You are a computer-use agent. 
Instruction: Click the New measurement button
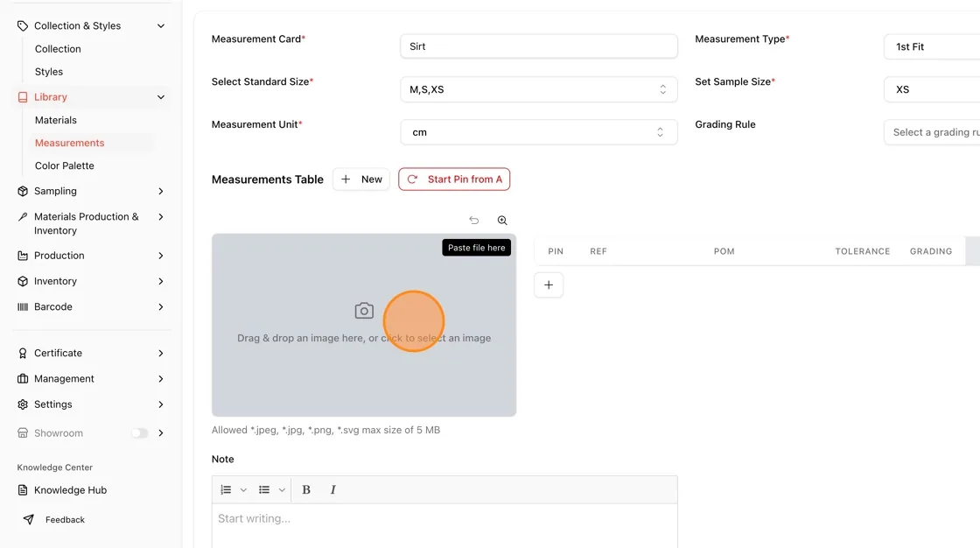pyautogui.click(x=361, y=179)
